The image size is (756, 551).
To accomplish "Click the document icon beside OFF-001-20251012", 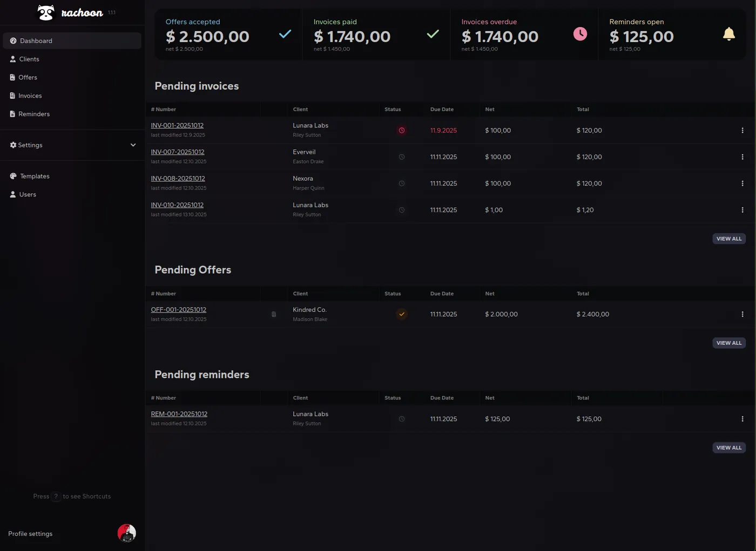I will point(273,314).
